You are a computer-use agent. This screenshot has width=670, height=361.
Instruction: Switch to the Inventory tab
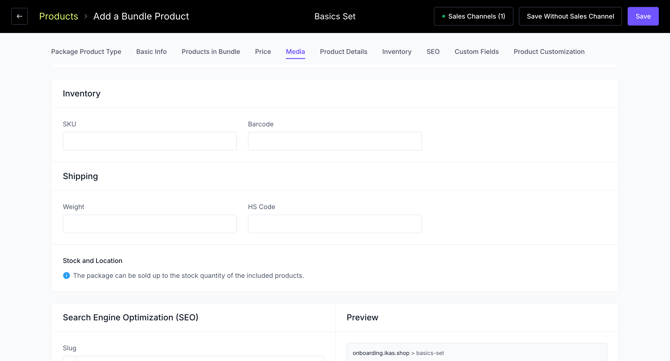pos(397,52)
